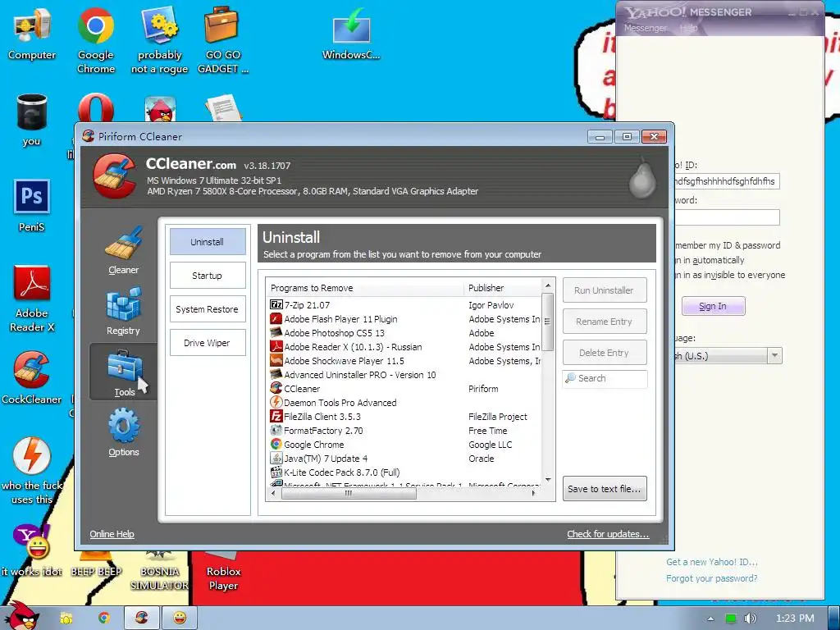Sort by the Publisher column header

coord(503,288)
